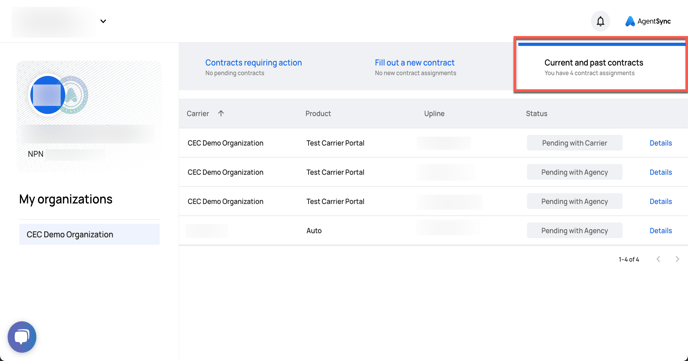Click the profile avatar circle image
This screenshot has height=361, width=688.
47,95
